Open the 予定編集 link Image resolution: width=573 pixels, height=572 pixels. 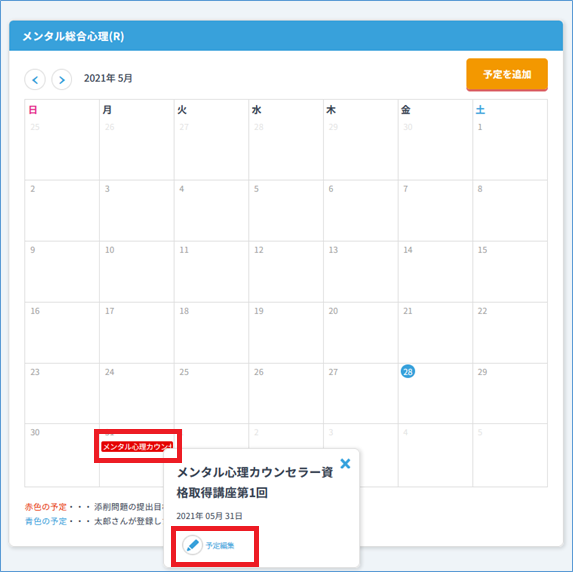pyautogui.click(x=220, y=546)
